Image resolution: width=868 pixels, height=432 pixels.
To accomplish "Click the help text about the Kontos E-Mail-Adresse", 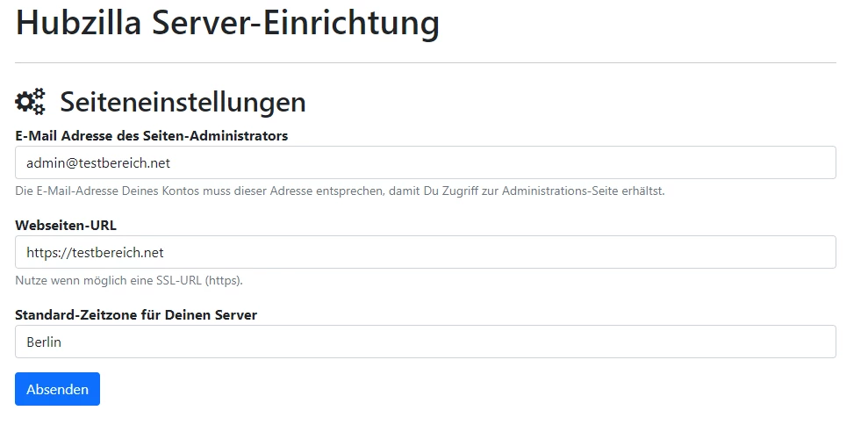I will click(x=340, y=191).
